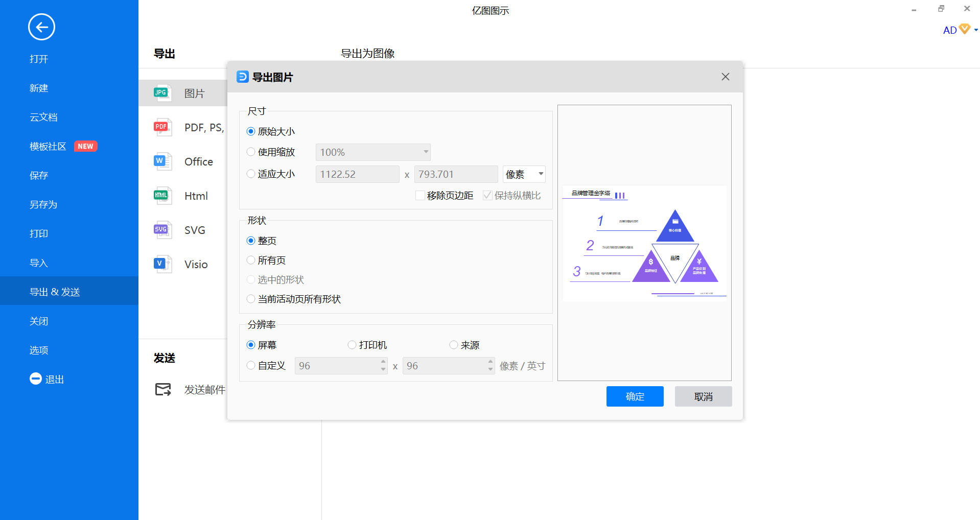Click the height field showing 793.701
This screenshot has height=520, width=980.
pyautogui.click(x=456, y=174)
